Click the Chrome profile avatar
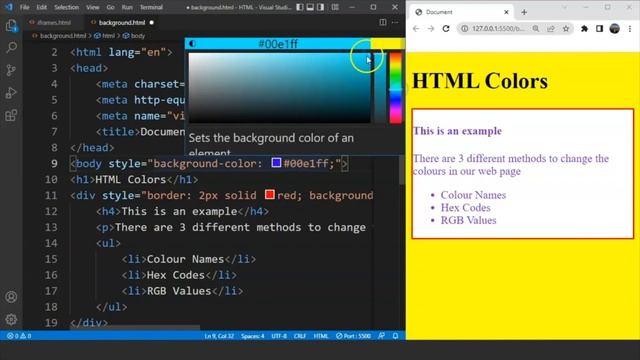640x360 pixels. 615,29
